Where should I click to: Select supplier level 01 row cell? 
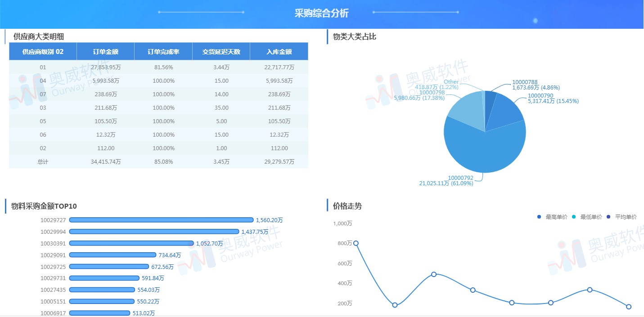pos(43,67)
